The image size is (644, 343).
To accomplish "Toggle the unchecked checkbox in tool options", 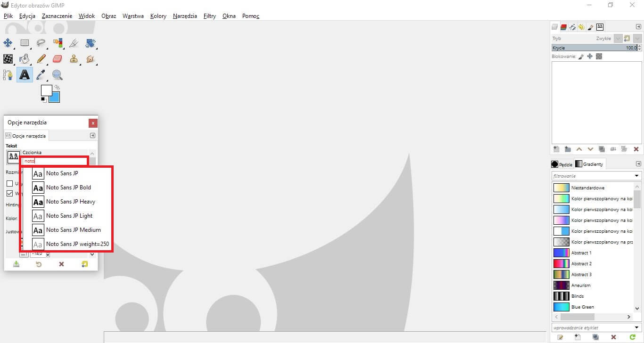I will (9, 183).
